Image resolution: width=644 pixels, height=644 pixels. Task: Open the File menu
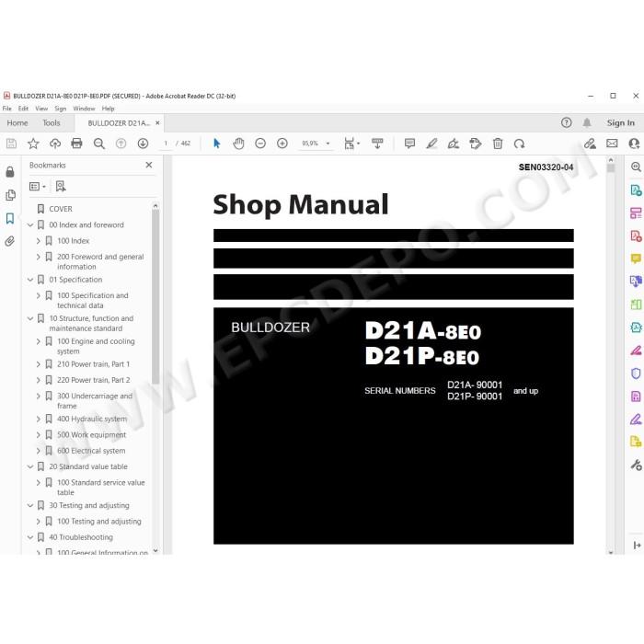pyautogui.click(x=7, y=109)
